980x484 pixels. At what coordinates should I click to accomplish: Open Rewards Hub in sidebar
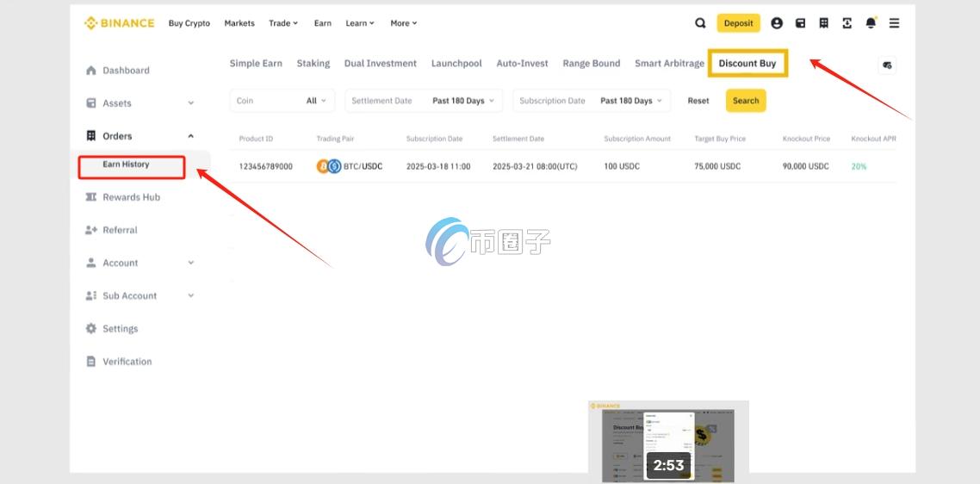coord(131,197)
